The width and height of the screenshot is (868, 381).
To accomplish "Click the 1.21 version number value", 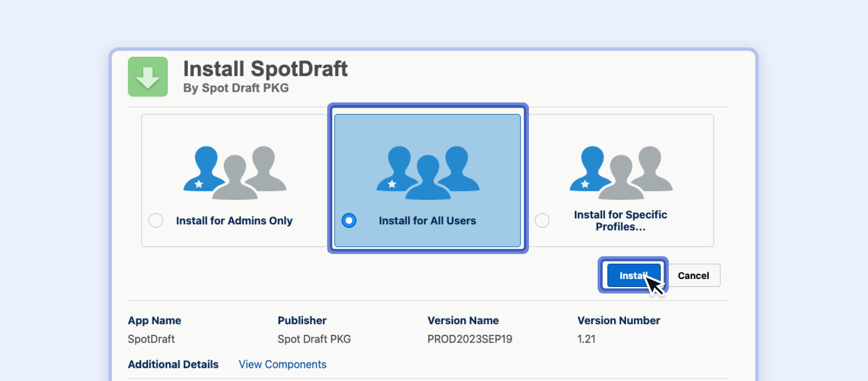I will 586,339.
